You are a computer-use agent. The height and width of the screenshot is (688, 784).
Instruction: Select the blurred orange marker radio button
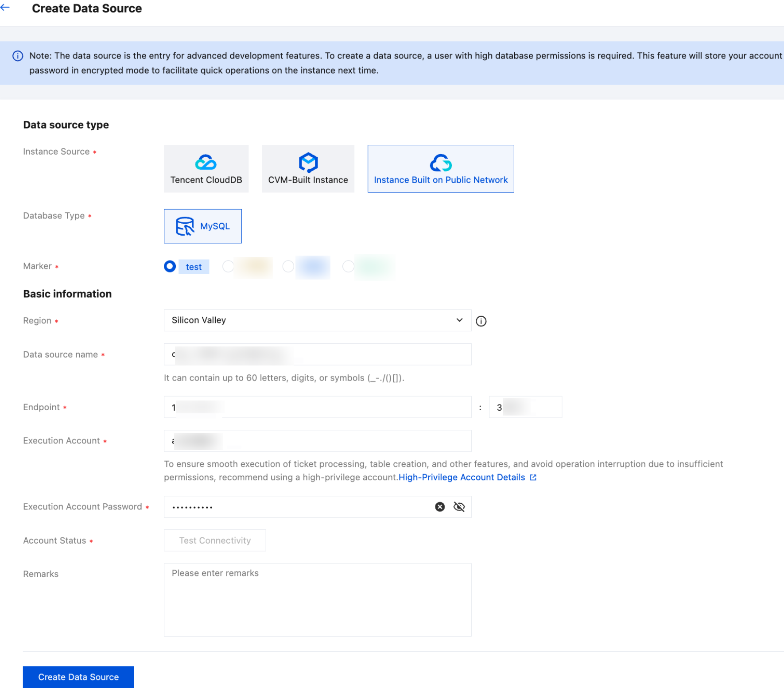coord(228,266)
